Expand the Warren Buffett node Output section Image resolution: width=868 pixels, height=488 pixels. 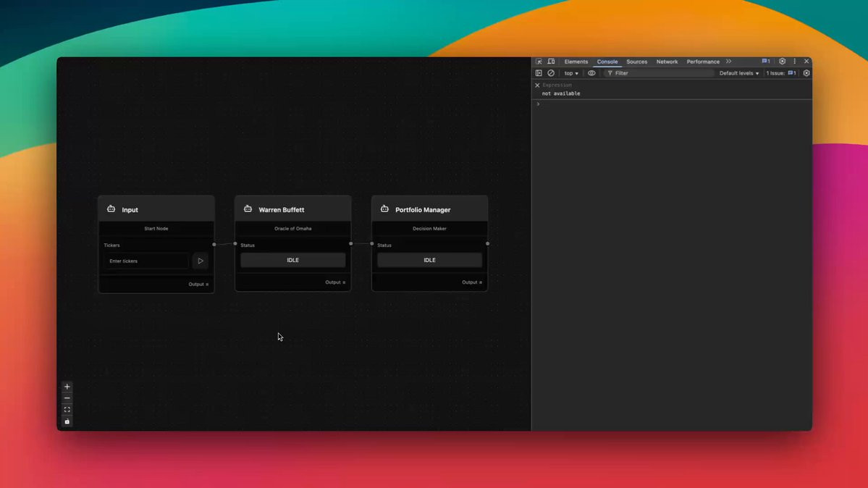click(335, 282)
